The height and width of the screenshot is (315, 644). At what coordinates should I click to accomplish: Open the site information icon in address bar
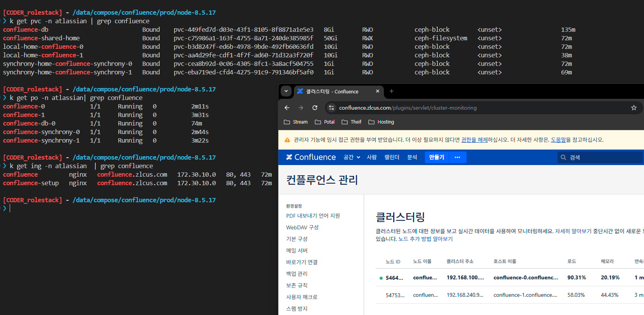click(x=331, y=108)
